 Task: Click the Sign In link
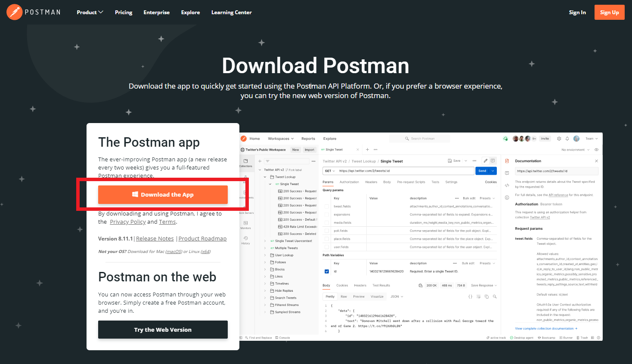[x=577, y=12]
